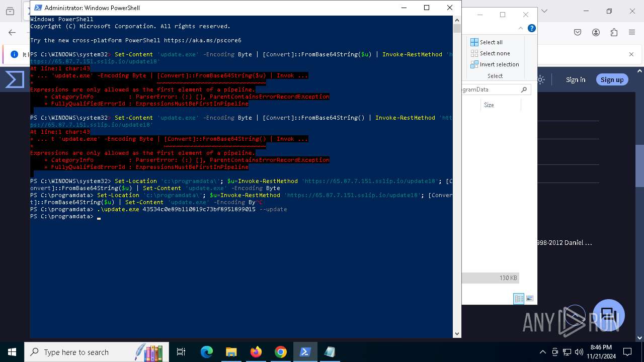Click the PowerShell scrollbar up arrow
Screen dimensions: 644x362
click(457, 20)
